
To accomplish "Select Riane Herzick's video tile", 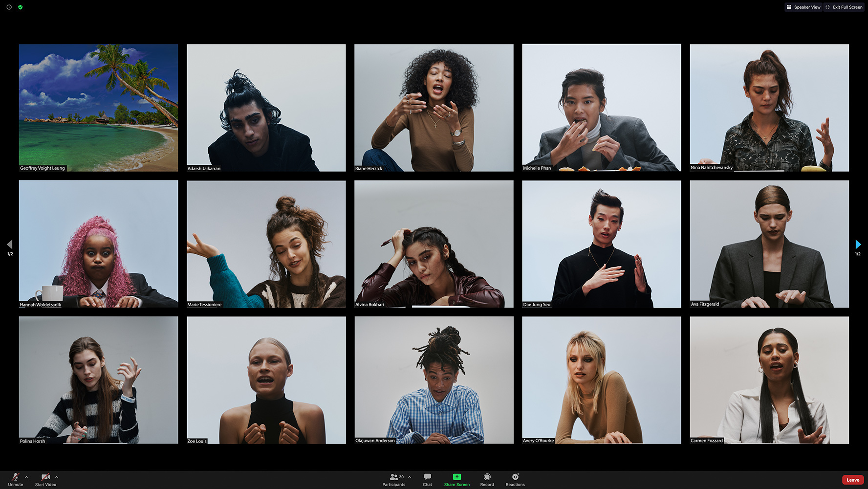I will (x=434, y=108).
